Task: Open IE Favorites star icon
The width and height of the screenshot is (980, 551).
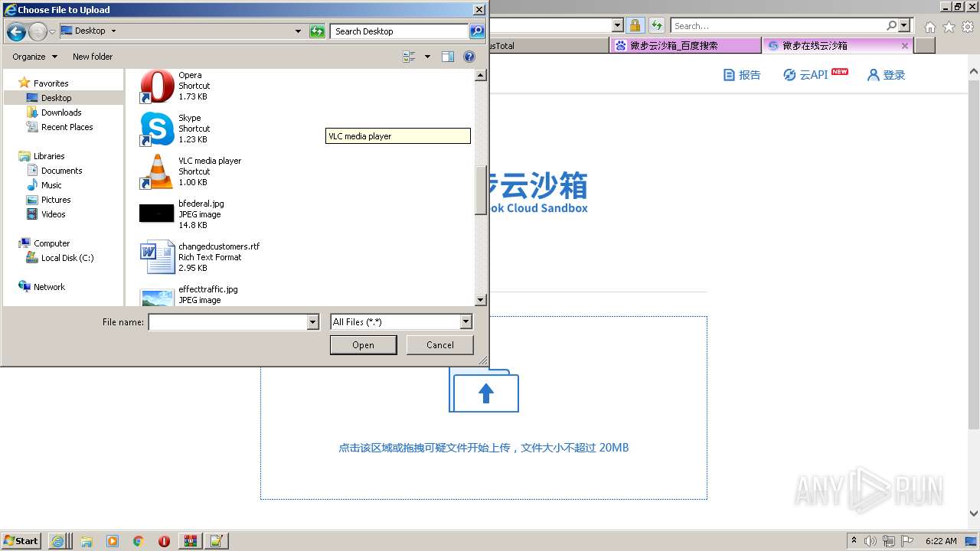Action: 949,27
